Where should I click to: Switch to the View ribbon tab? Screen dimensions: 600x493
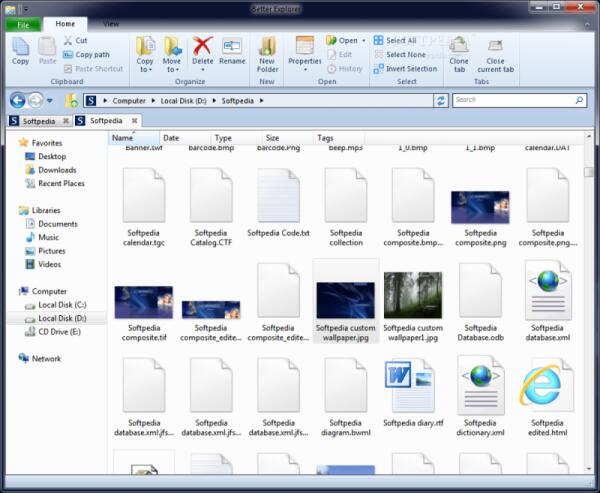[x=111, y=23]
